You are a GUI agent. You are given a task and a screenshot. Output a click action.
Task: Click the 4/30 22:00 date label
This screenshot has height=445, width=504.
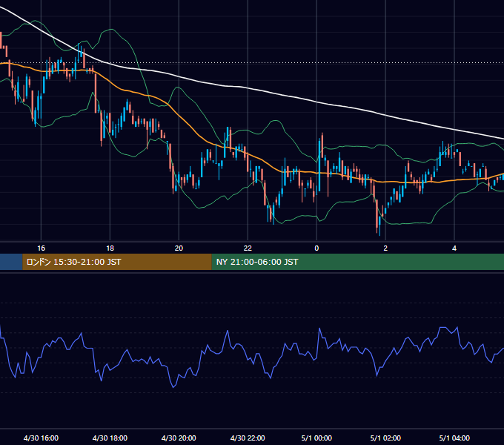pyautogui.click(x=248, y=438)
